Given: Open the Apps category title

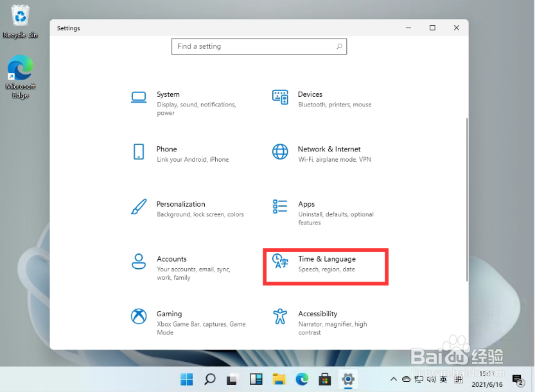Looking at the screenshot, I should click(306, 204).
